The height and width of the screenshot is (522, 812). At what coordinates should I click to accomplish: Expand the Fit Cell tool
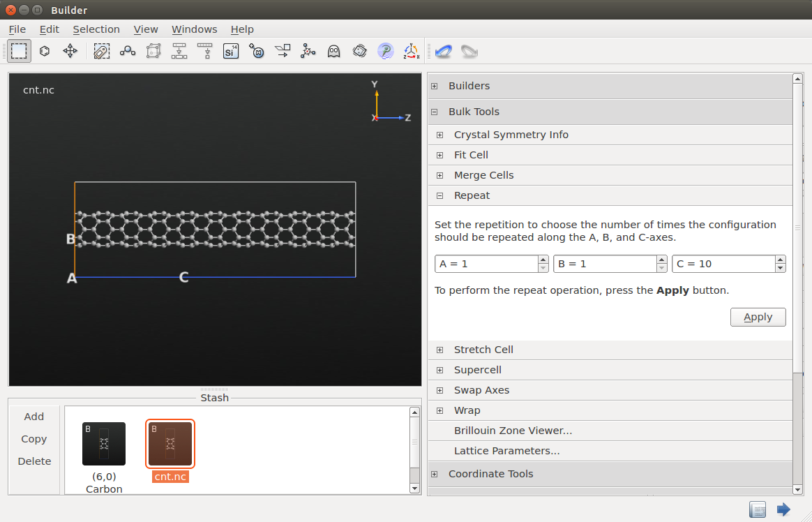tap(439, 155)
